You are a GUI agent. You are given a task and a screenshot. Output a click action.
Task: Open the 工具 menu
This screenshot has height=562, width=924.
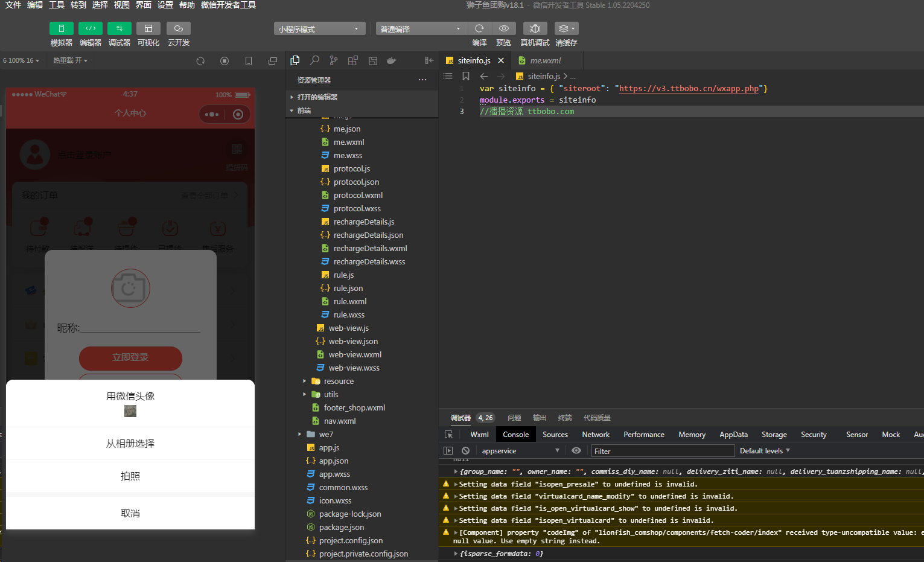(57, 5)
